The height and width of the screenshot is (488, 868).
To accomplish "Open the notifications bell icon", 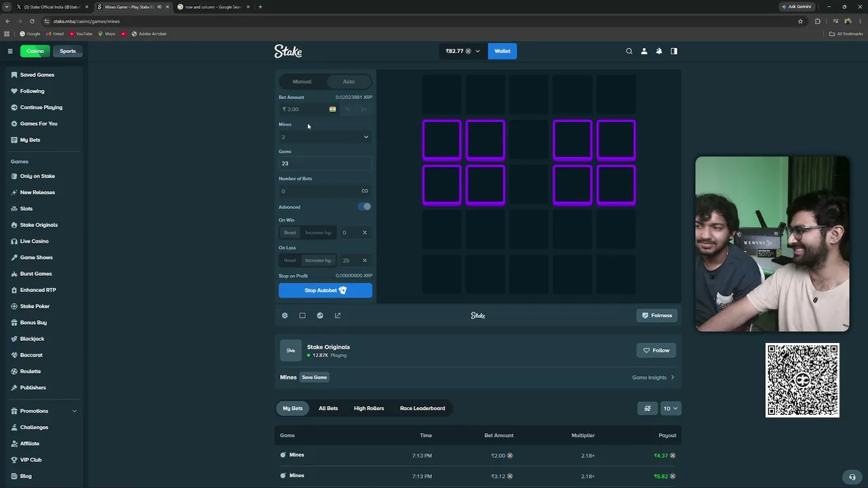I will [x=659, y=51].
